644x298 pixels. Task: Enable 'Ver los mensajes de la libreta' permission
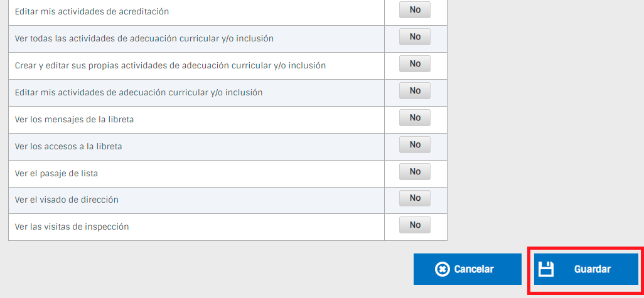click(415, 118)
